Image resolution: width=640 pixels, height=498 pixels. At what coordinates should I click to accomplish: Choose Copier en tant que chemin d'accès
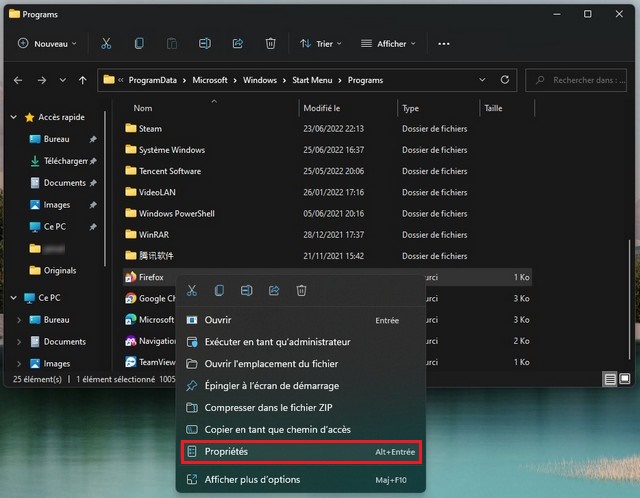pos(301,429)
